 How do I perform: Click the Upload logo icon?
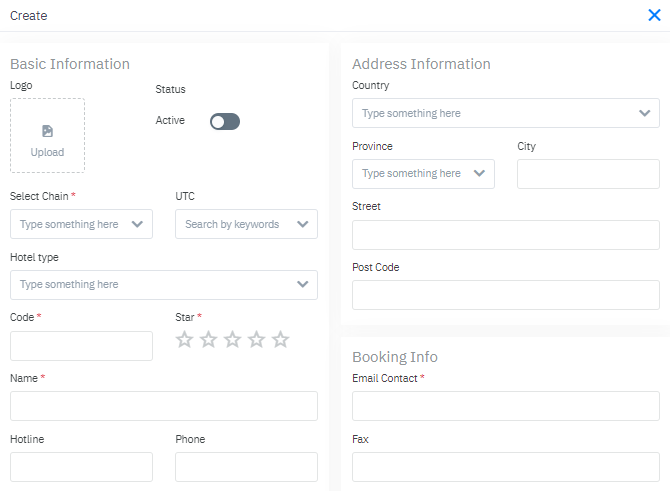[47, 132]
